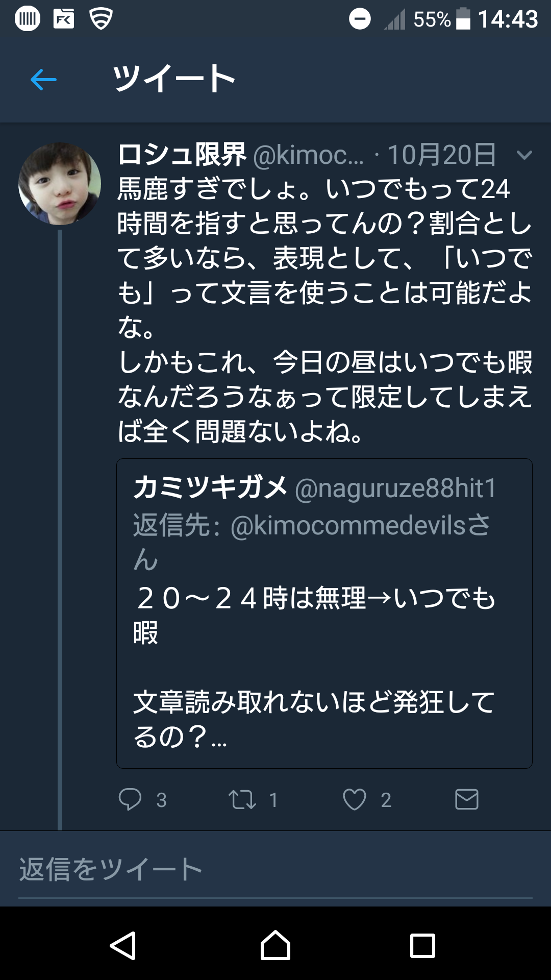Image resolution: width=551 pixels, height=980 pixels.
Task: Share tweet via envelope message icon
Action: (466, 799)
